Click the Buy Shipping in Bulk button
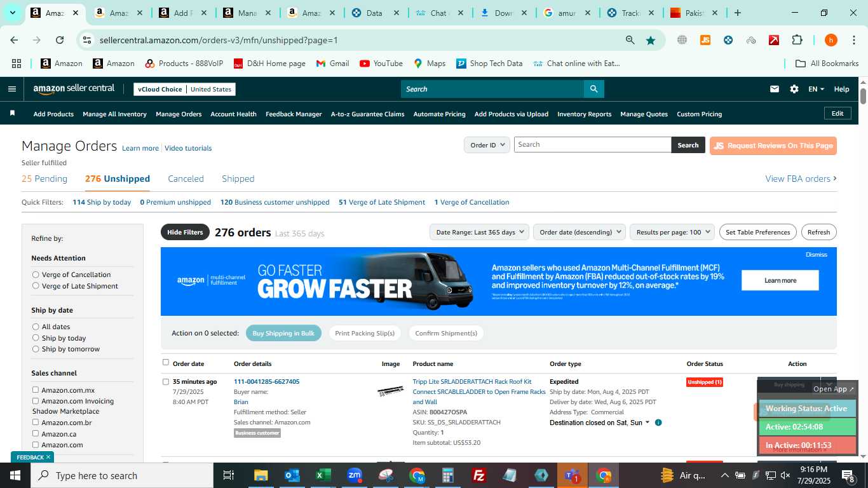Viewport: 868px width, 488px height. [x=283, y=333]
